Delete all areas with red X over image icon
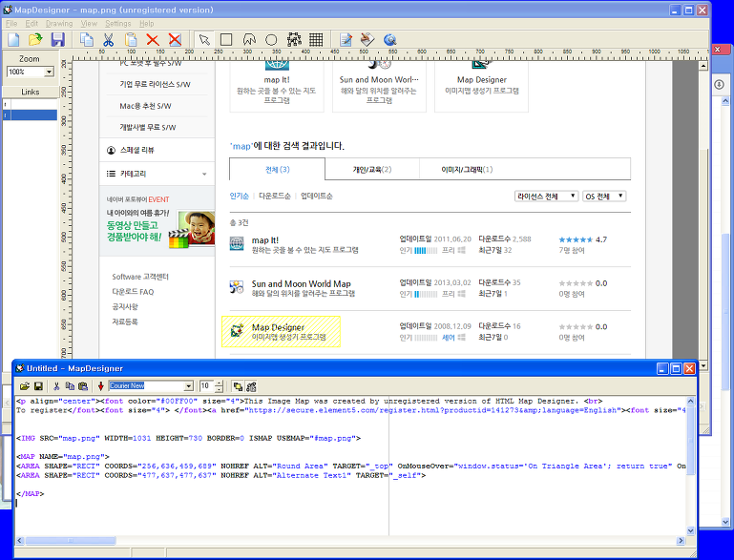734x560 pixels. coord(175,40)
